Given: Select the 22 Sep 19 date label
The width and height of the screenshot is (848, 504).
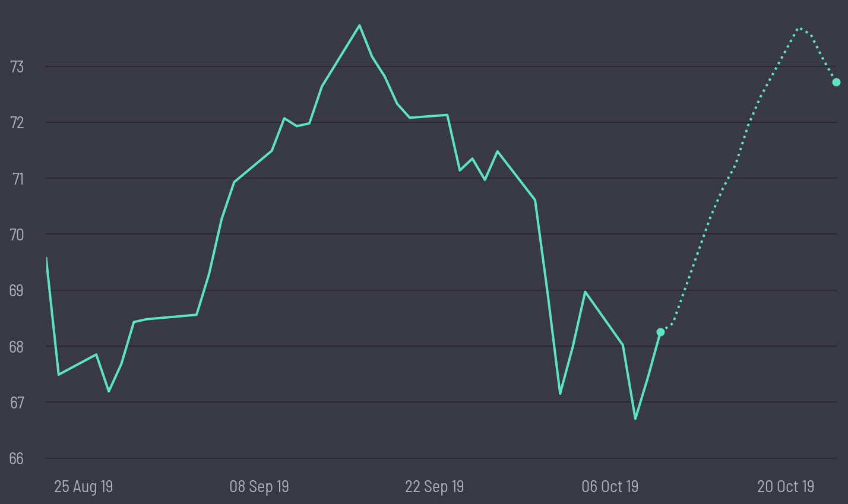Looking at the screenshot, I should (434, 487).
